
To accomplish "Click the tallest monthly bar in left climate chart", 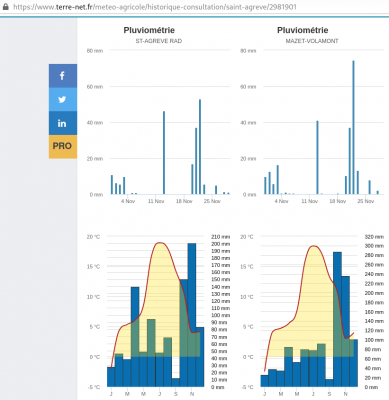I will click(192, 315).
